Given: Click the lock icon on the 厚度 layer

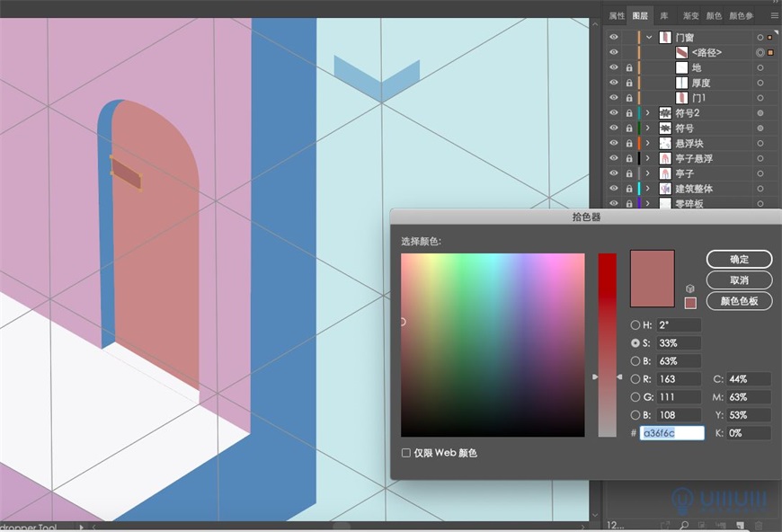Looking at the screenshot, I should pyautogui.click(x=627, y=82).
